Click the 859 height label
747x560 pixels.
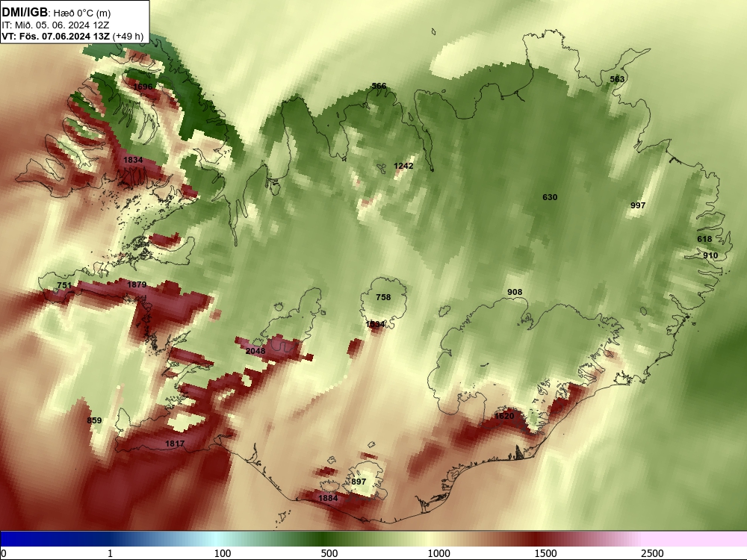[94, 420]
